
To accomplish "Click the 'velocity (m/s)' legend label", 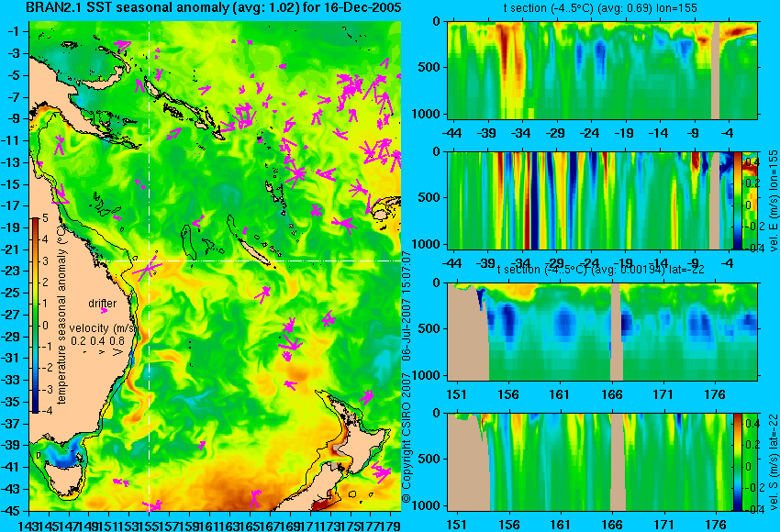I will point(103,328).
